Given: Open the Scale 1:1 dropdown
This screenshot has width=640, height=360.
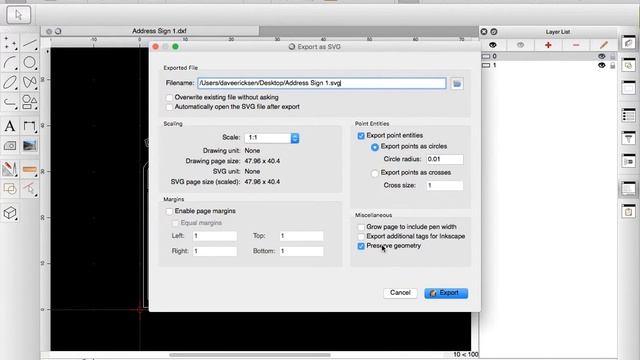Looking at the screenshot, I should click(x=272, y=138).
